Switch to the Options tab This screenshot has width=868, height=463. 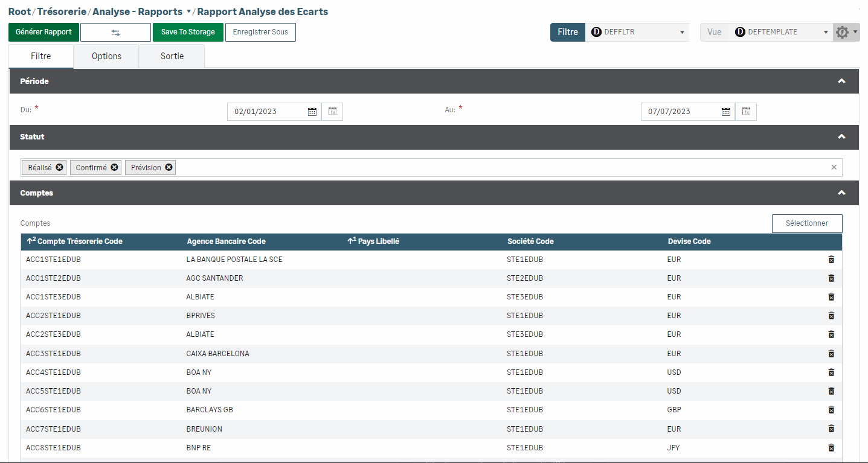point(106,56)
